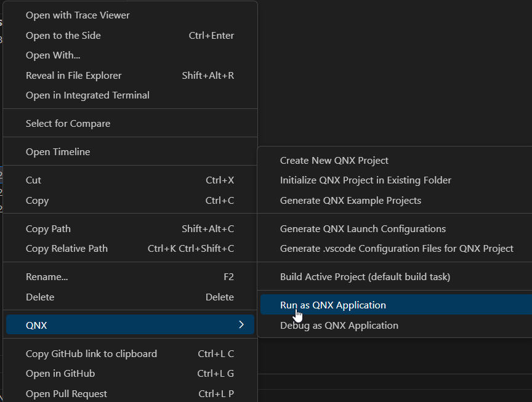
Task: Initialize QNX Project in Existing Folder
Action: (x=397, y=180)
